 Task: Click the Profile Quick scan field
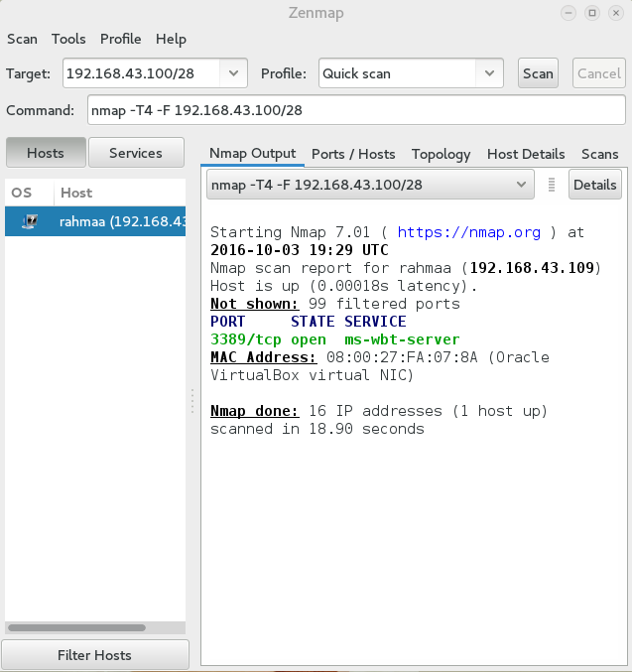point(397,73)
